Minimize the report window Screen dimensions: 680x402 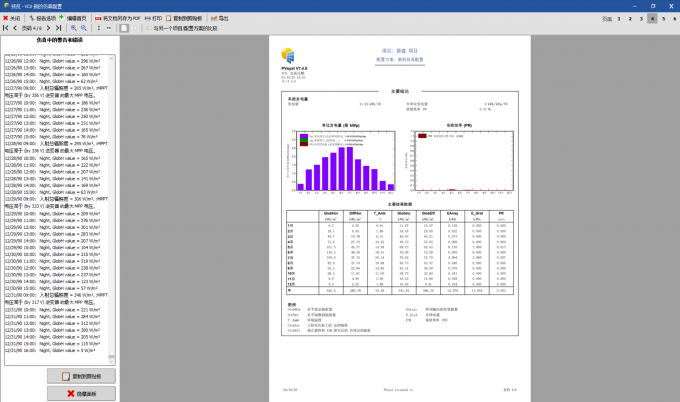634,6
